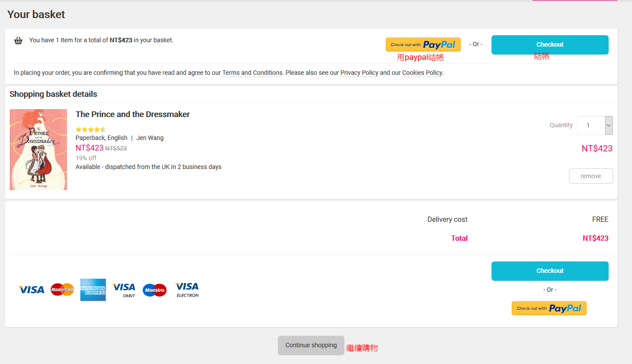Click the Visa Electron logo
Screen dimensions: 632x364
click(x=187, y=290)
